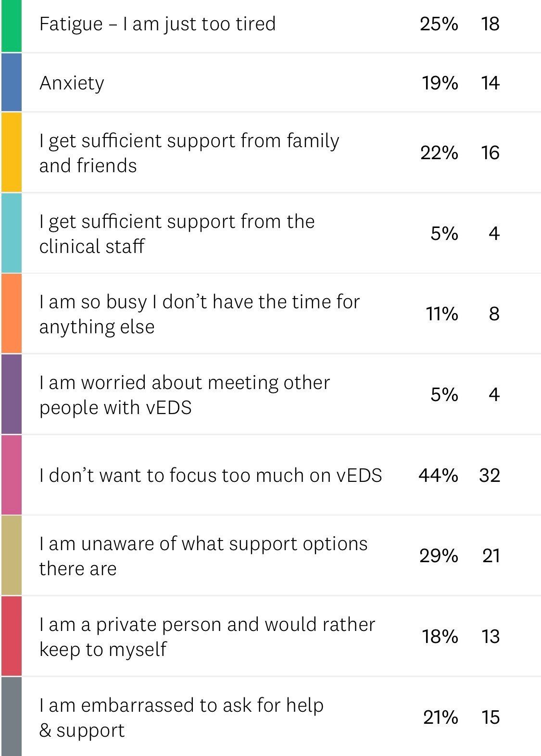Screen dimensions: 541x756
Task: Click 'I don't want to focus too much on vEDS'
Action: (x=211, y=475)
